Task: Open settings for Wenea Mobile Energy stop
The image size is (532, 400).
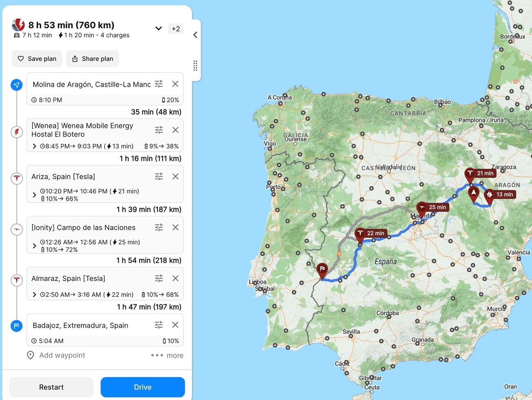Action: point(159,130)
